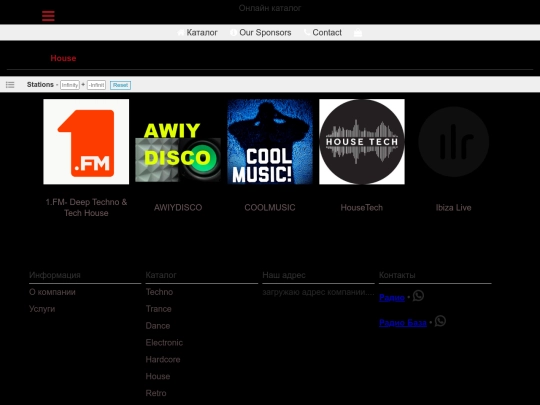Open the House Tech station thumbnail

click(x=362, y=142)
